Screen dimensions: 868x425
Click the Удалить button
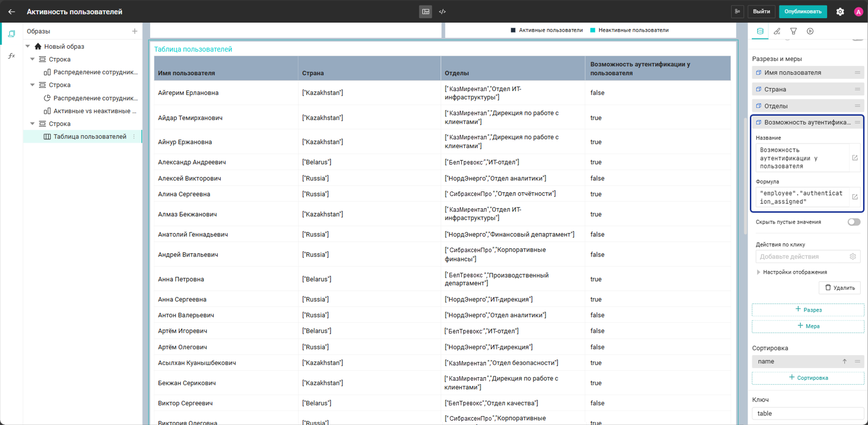839,288
